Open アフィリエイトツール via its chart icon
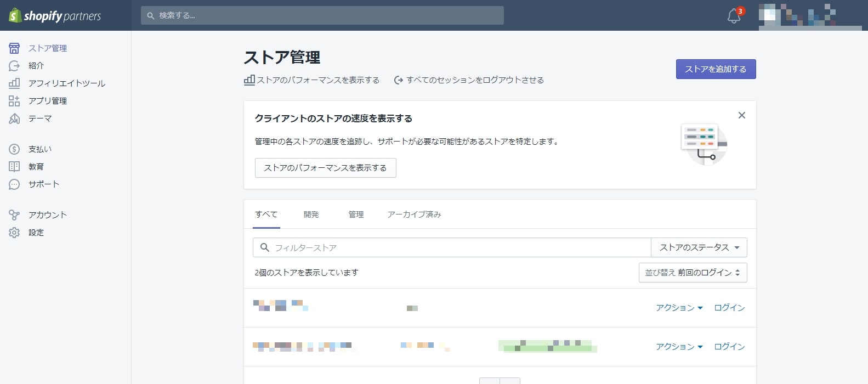 14,83
